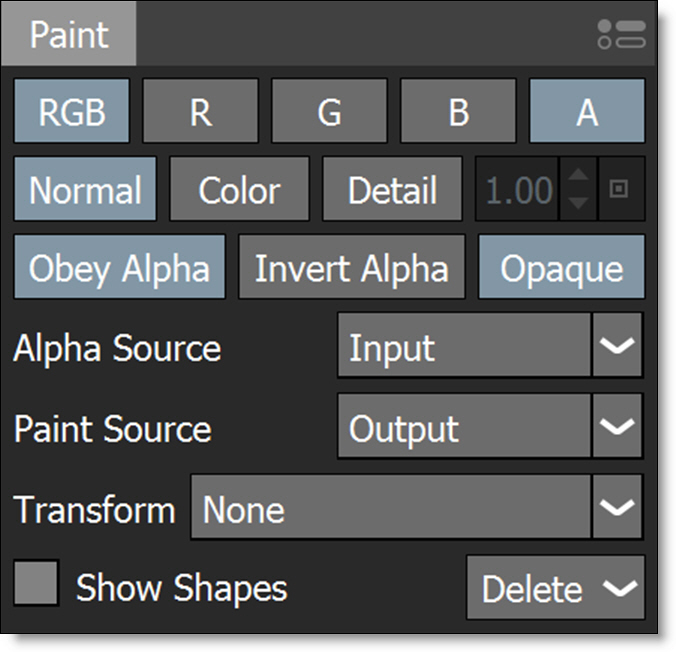Expand the Transform dropdown arrow

coord(618,508)
